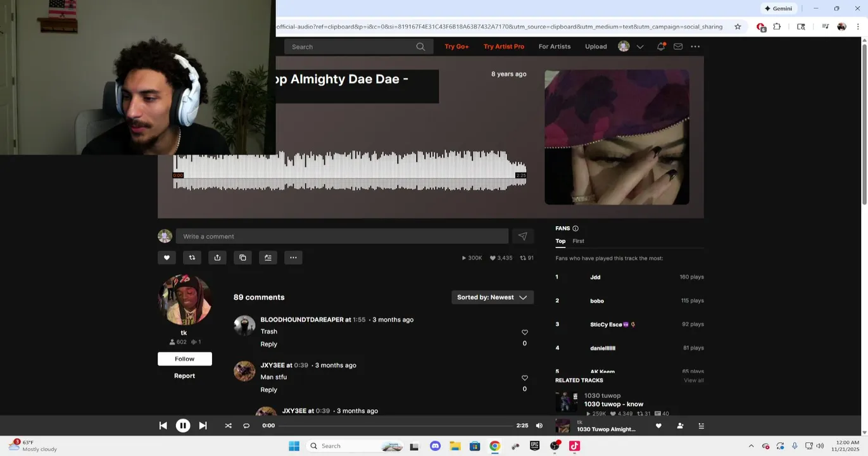
Task: Pause playback in the bottom player
Action: tap(183, 426)
